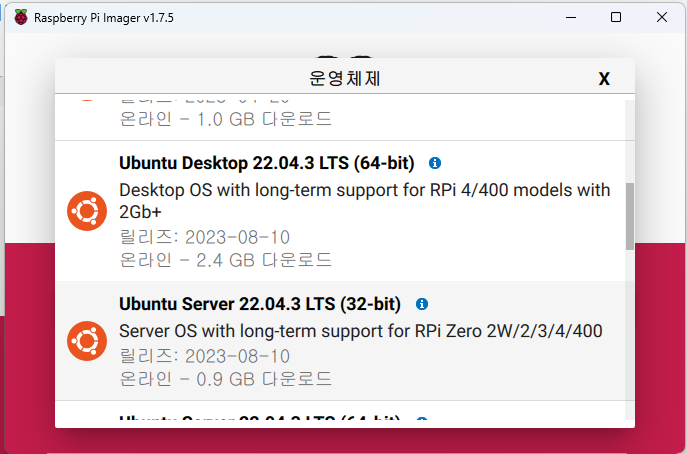Select Ubuntu Server 22.04.3 LTS (32-bit) title
The width and height of the screenshot is (687, 454).
[x=260, y=304]
